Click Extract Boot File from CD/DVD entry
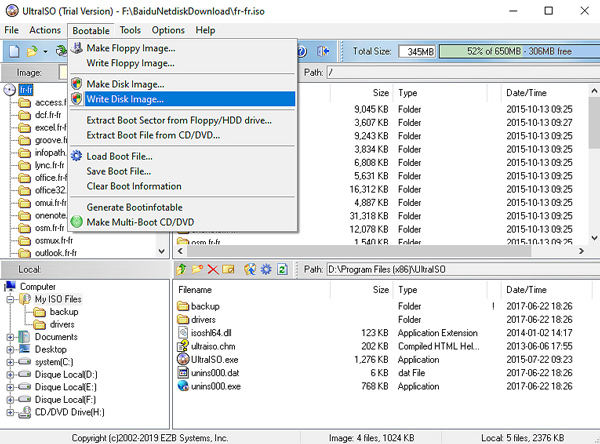Screen dimensions: 600x444 pyautogui.click(x=153, y=135)
